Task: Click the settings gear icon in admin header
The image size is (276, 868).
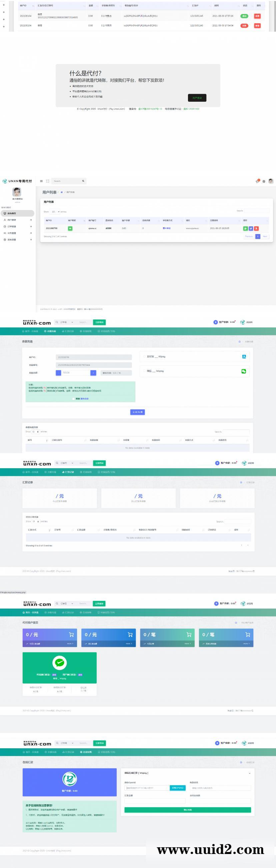Action: tap(264, 181)
